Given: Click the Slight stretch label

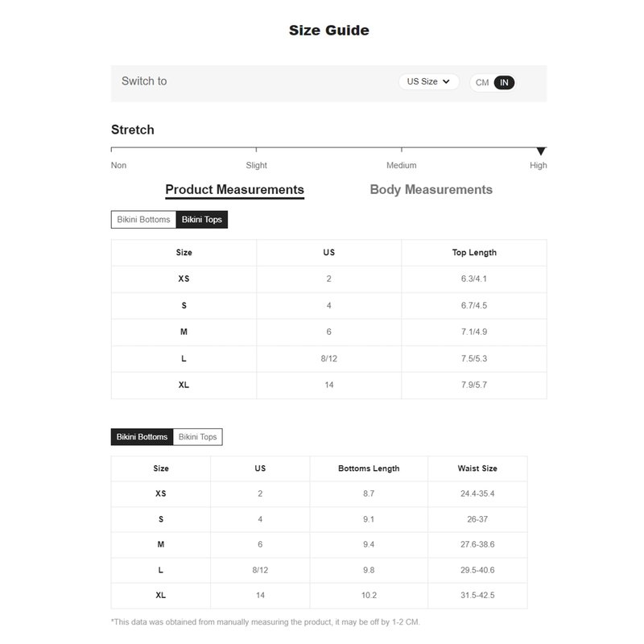Looking at the screenshot, I should coord(256,165).
